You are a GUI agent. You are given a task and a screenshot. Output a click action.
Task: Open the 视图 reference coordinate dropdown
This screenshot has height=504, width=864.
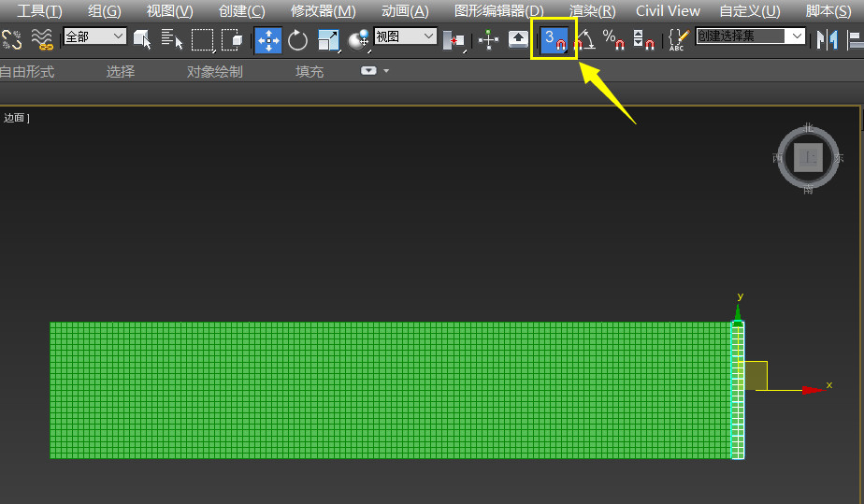pyautogui.click(x=406, y=36)
